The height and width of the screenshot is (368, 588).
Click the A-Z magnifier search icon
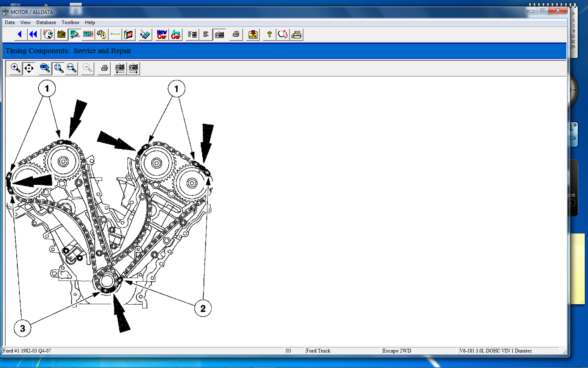[283, 35]
